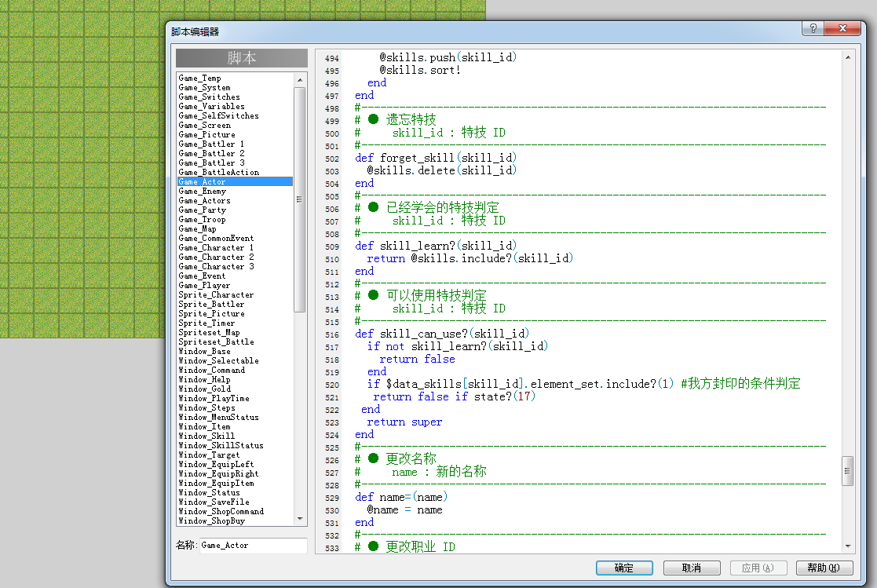
Task: Select Game_Variables script
Action: pyautogui.click(x=235, y=106)
